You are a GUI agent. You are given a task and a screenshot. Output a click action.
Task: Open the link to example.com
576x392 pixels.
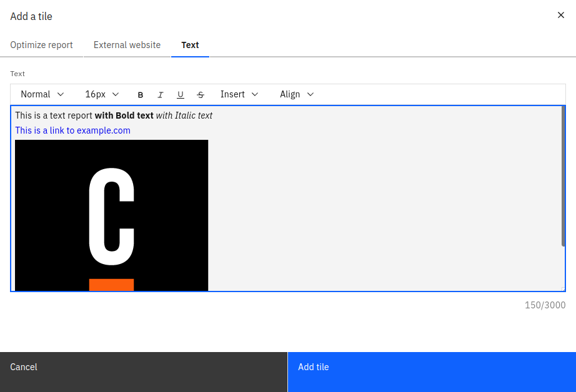click(x=72, y=130)
